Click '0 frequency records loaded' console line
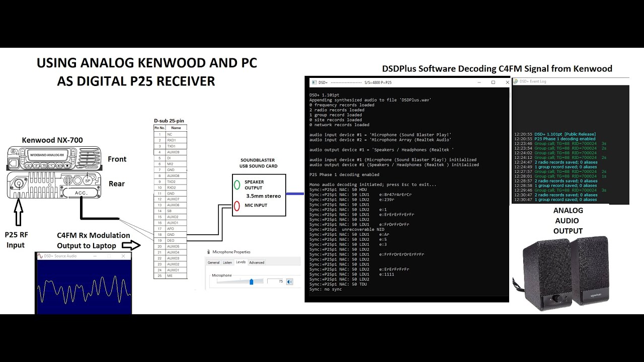 [342, 105]
